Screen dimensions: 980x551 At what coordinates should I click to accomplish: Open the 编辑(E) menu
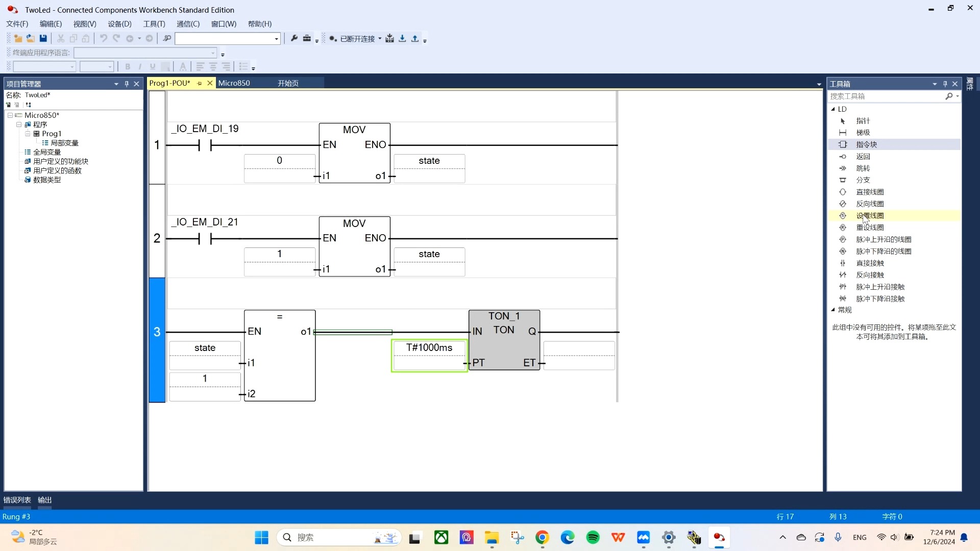tap(51, 24)
